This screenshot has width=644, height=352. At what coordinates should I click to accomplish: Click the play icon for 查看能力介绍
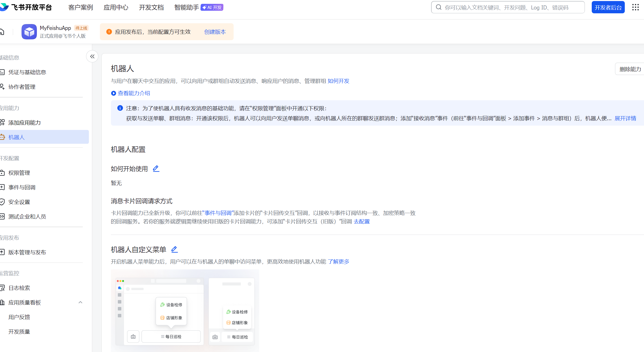click(x=113, y=93)
